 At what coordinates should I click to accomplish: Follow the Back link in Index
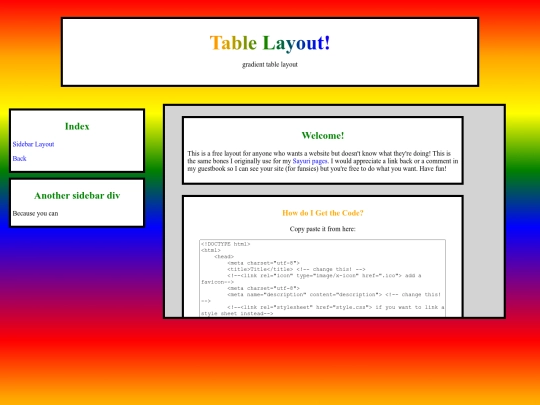click(19, 159)
